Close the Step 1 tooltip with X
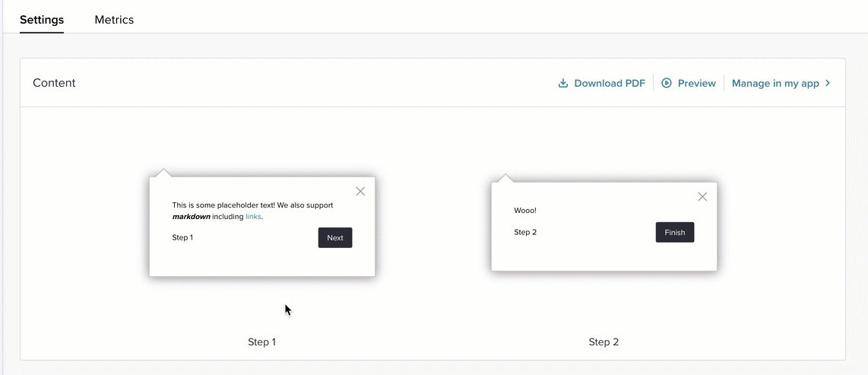This screenshot has height=375, width=868. pyautogui.click(x=360, y=191)
